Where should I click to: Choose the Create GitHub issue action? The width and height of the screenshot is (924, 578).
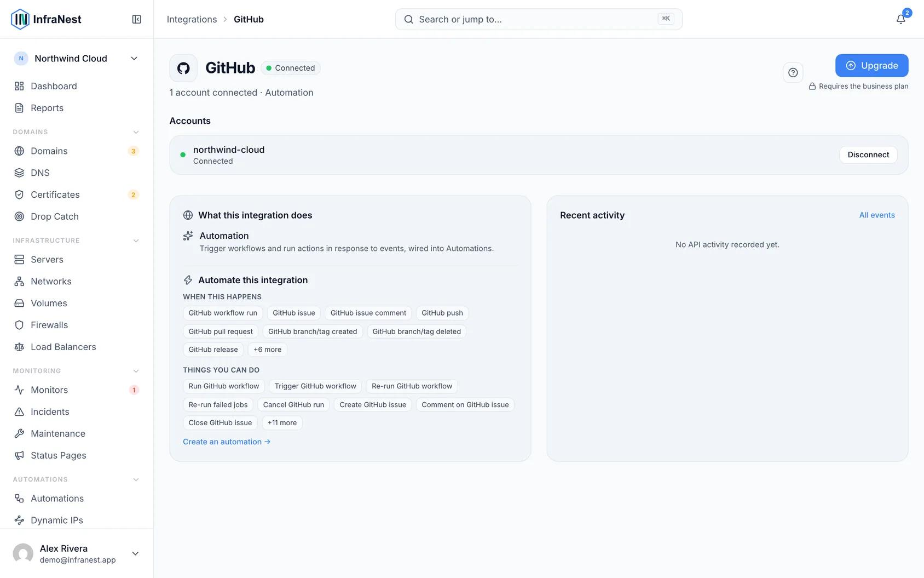point(373,405)
